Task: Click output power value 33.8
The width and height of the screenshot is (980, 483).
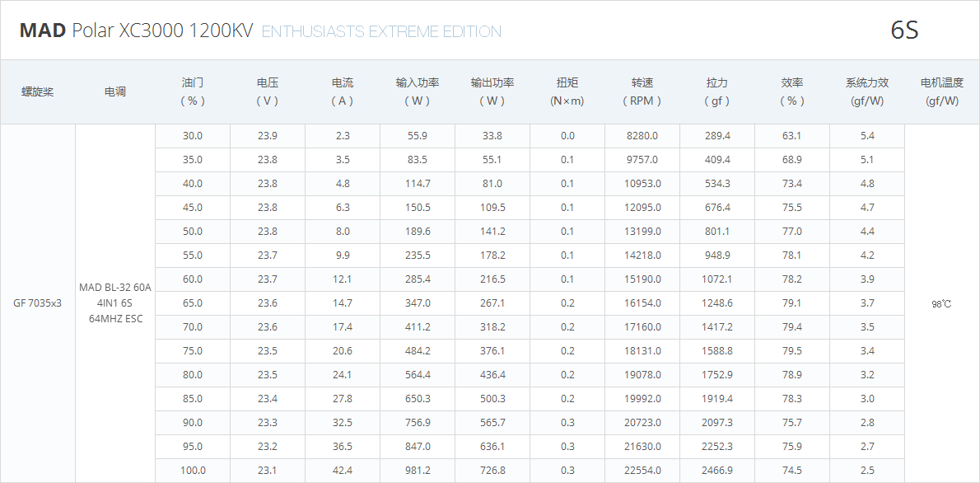Action: point(492,136)
